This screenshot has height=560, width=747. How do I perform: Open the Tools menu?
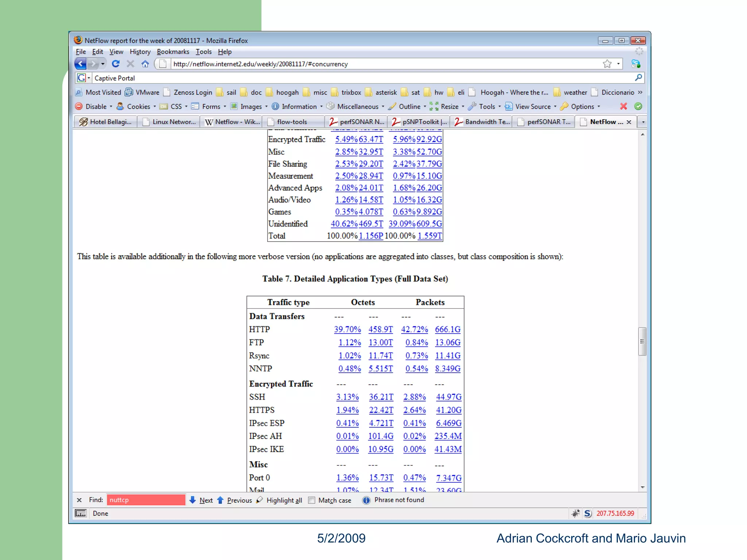pyautogui.click(x=204, y=51)
